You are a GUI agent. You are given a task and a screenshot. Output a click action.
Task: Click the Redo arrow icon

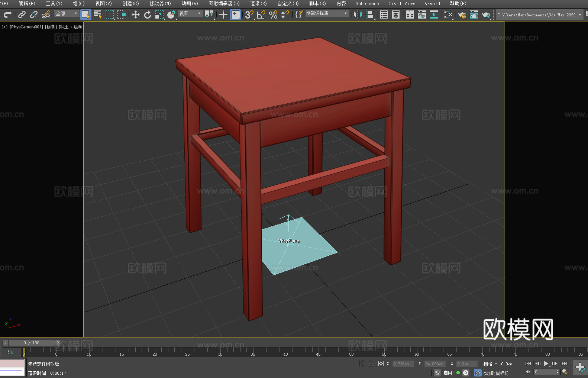(x=7, y=14)
